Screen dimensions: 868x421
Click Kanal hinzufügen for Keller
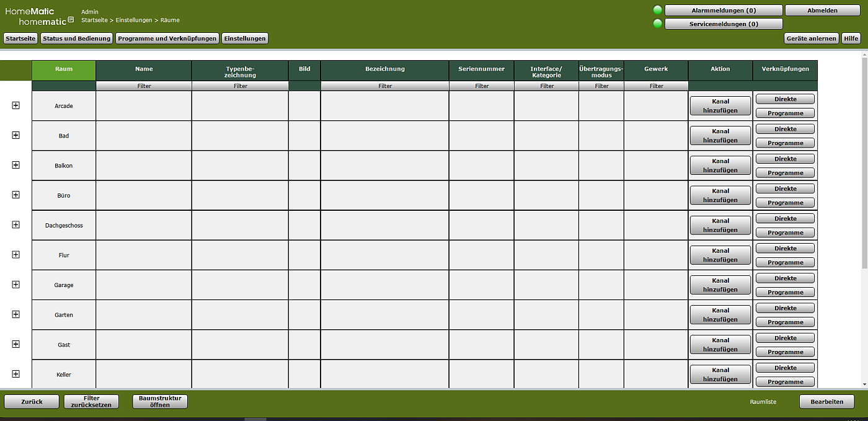720,374
